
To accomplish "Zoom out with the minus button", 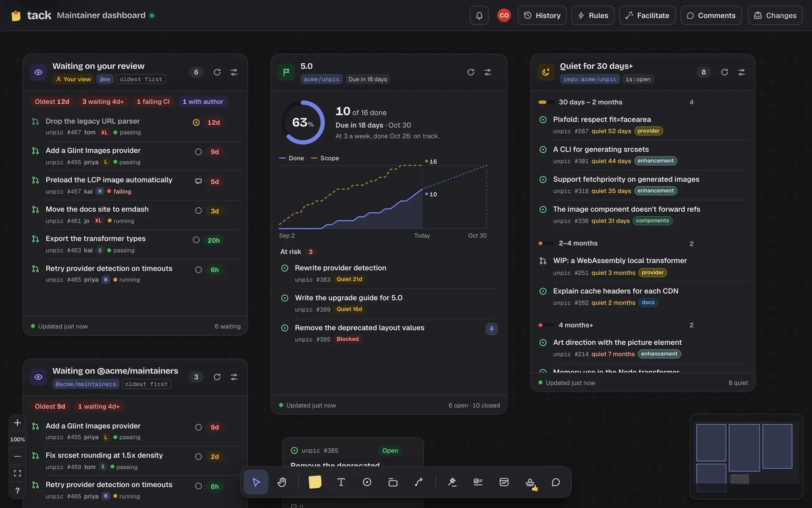I will [17, 456].
